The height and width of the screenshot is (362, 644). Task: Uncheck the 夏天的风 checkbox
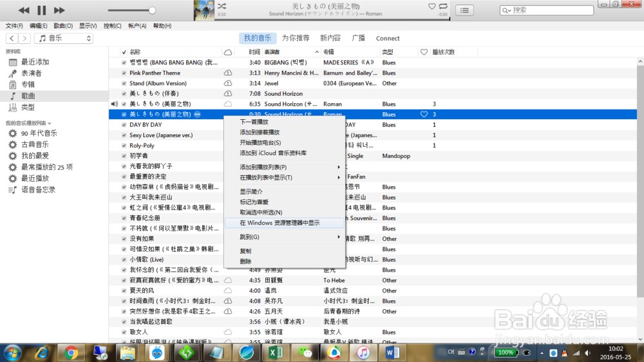(124, 291)
